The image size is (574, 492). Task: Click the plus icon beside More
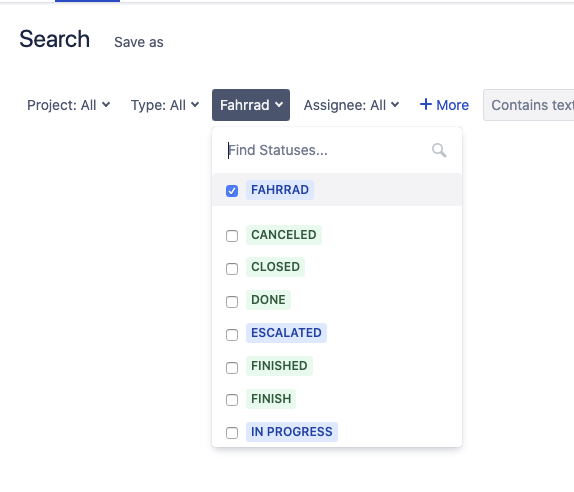(425, 104)
